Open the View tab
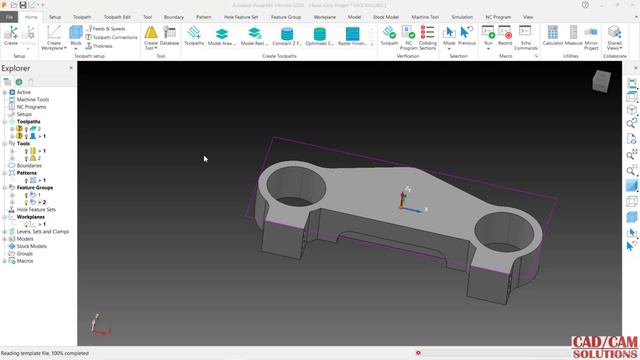The image size is (640, 360). pyautogui.click(x=528, y=17)
